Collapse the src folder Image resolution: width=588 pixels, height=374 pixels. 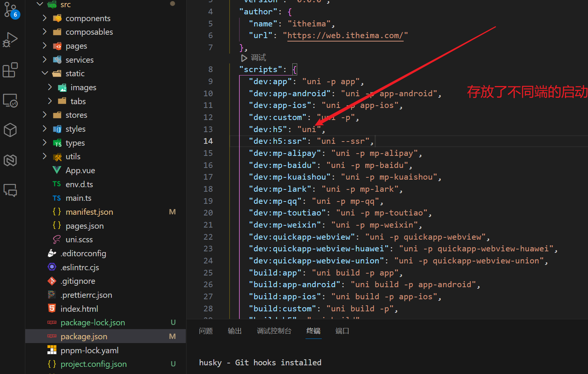40,4
